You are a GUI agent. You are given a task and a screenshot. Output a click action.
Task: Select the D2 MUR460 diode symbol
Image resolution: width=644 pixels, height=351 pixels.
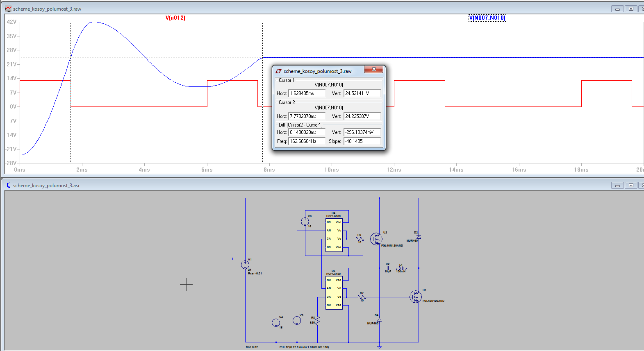(x=419, y=237)
